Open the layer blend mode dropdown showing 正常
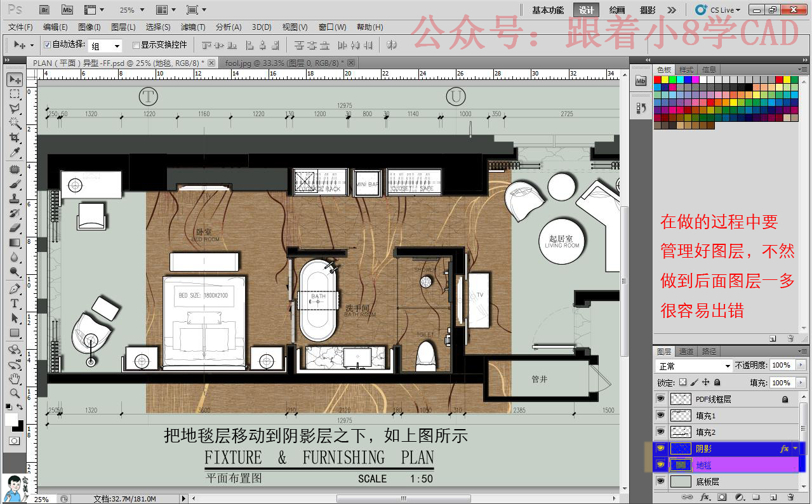This screenshot has width=812, height=504. click(x=692, y=365)
